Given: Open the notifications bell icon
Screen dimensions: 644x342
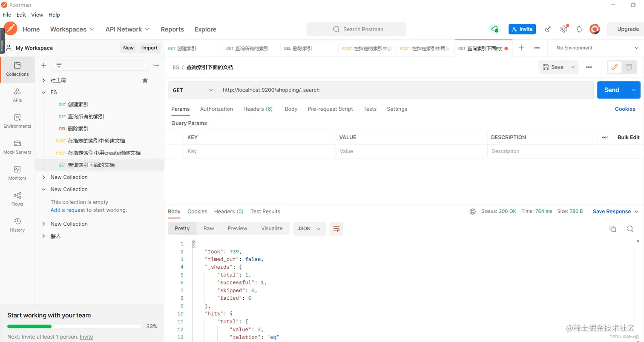Looking at the screenshot, I should (579, 29).
